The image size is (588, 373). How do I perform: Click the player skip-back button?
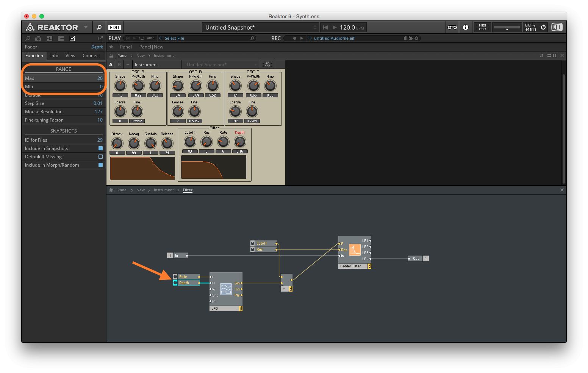[x=128, y=38]
